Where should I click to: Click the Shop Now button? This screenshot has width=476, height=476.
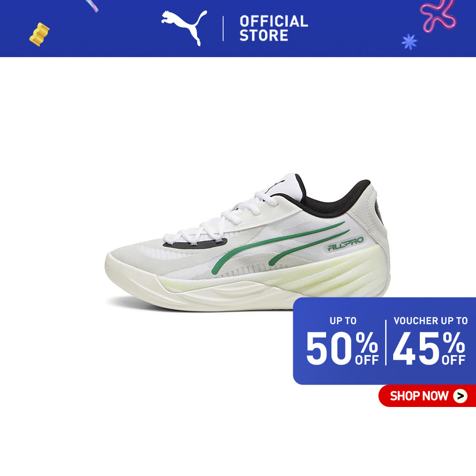(427, 396)
